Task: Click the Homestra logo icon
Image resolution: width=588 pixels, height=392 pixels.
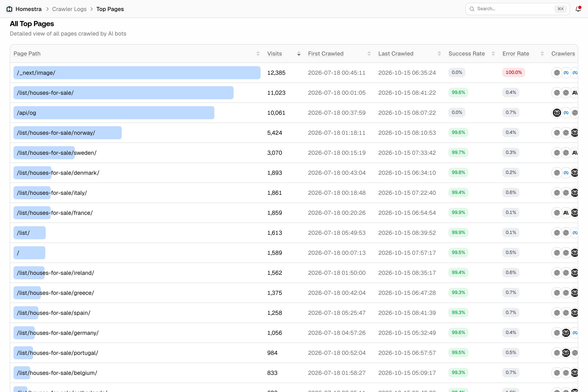Action: [x=10, y=9]
